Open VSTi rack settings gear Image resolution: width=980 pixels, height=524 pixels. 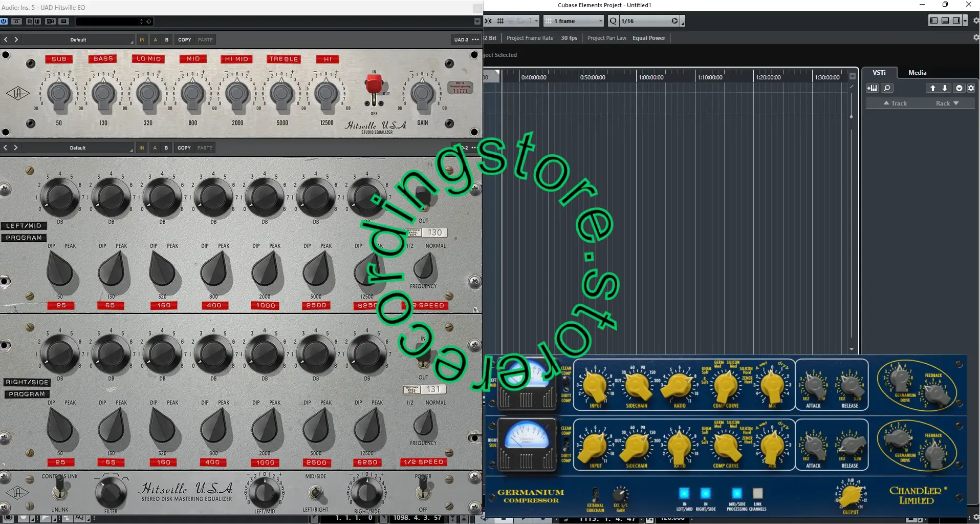[971, 88]
